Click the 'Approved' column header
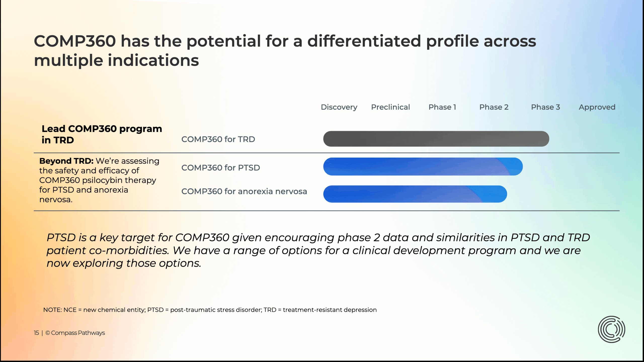The height and width of the screenshot is (362, 644). [x=597, y=107]
